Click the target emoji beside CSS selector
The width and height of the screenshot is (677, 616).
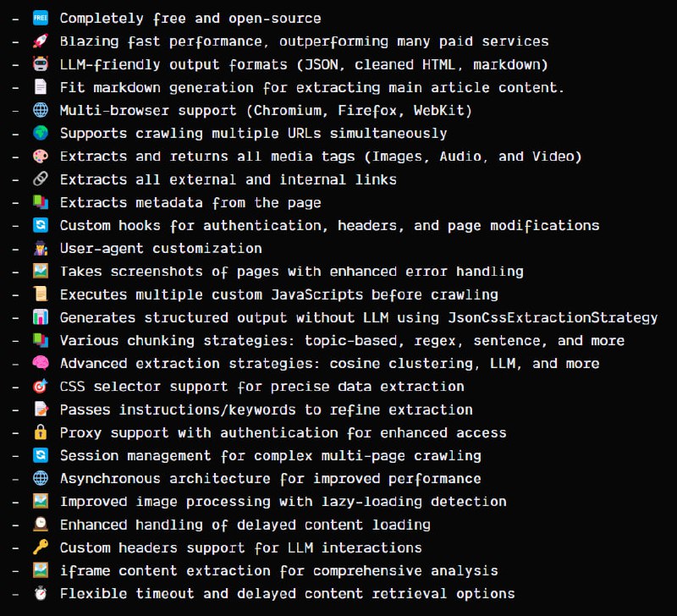(40, 387)
